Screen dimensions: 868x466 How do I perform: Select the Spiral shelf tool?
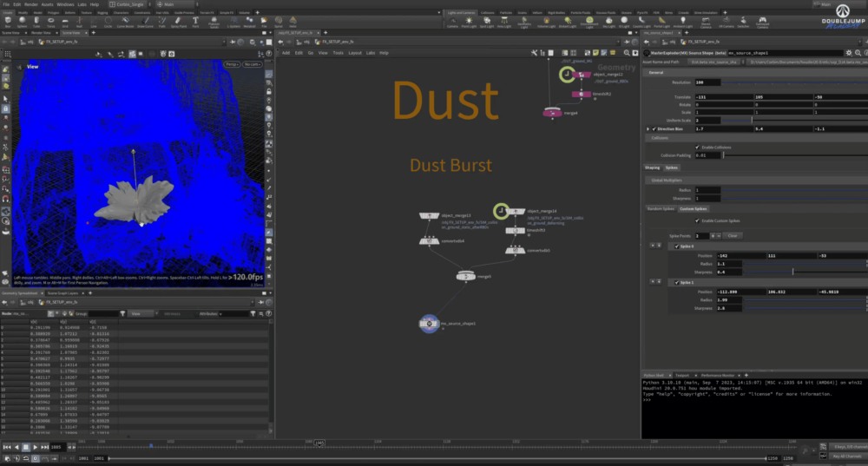point(279,21)
